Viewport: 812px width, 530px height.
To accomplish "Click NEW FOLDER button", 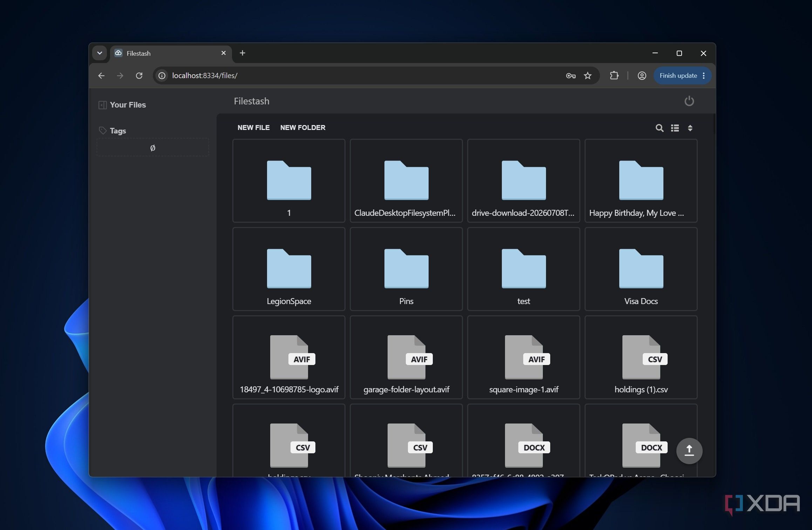I will pos(302,128).
